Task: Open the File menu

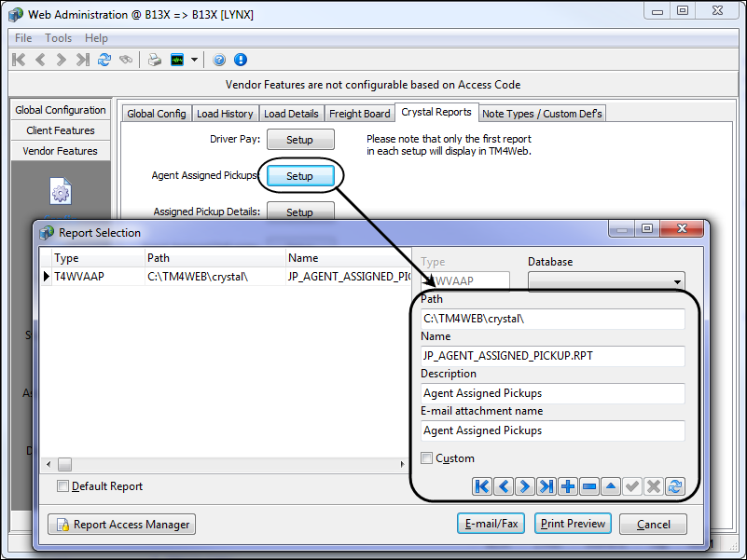Action: point(23,38)
